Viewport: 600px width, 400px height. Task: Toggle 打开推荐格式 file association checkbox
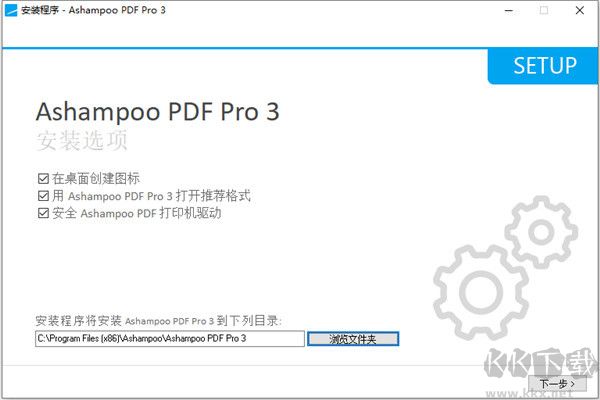pos(43,196)
